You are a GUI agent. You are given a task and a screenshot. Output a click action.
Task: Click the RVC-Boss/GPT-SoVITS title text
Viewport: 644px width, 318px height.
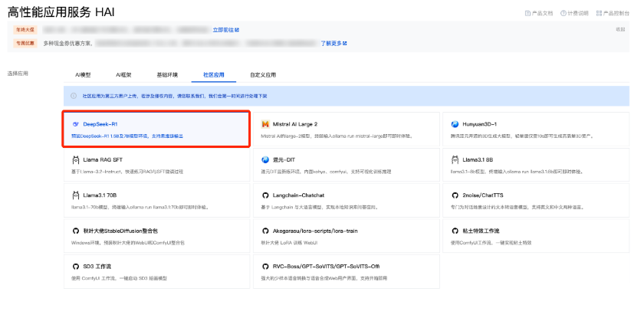(x=326, y=267)
